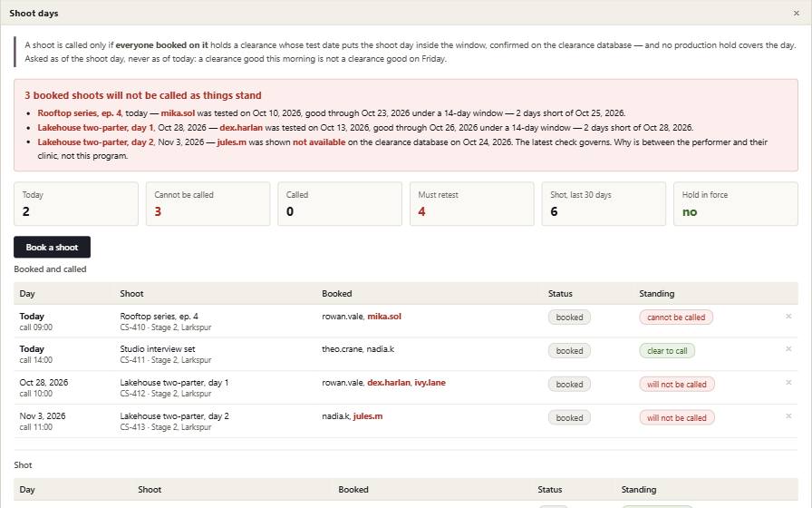Remove the Studio interview set booking

coord(788,349)
